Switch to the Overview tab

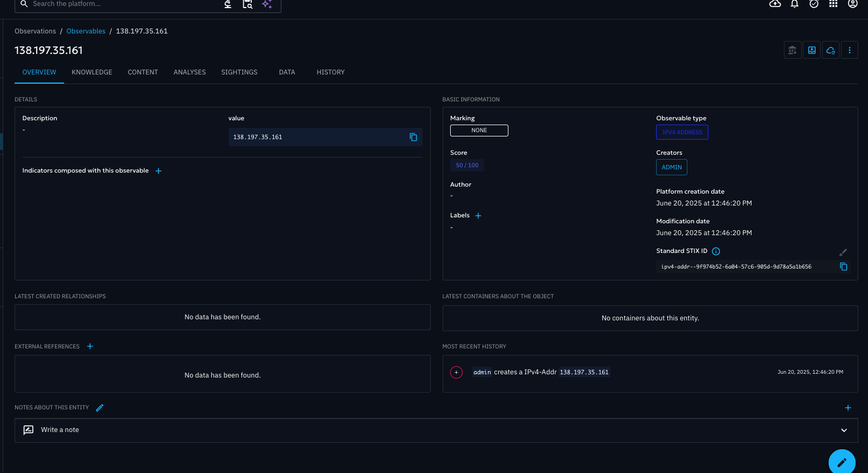39,72
